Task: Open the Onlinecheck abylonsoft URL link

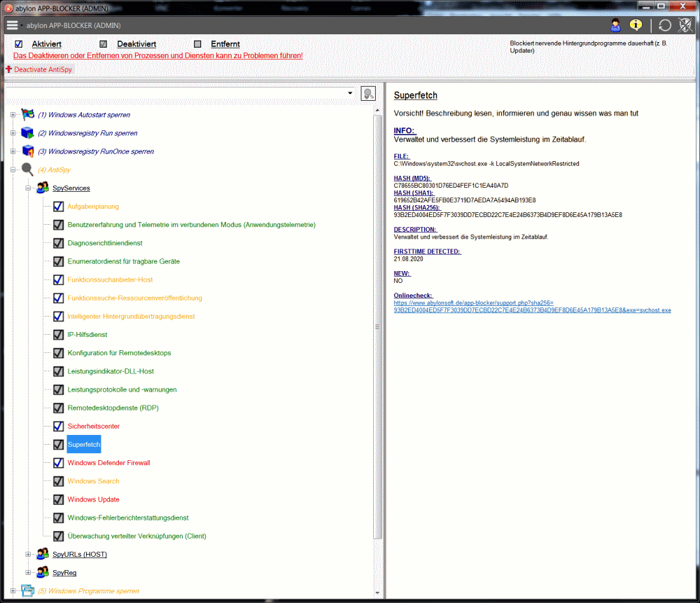Action: (532, 307)
